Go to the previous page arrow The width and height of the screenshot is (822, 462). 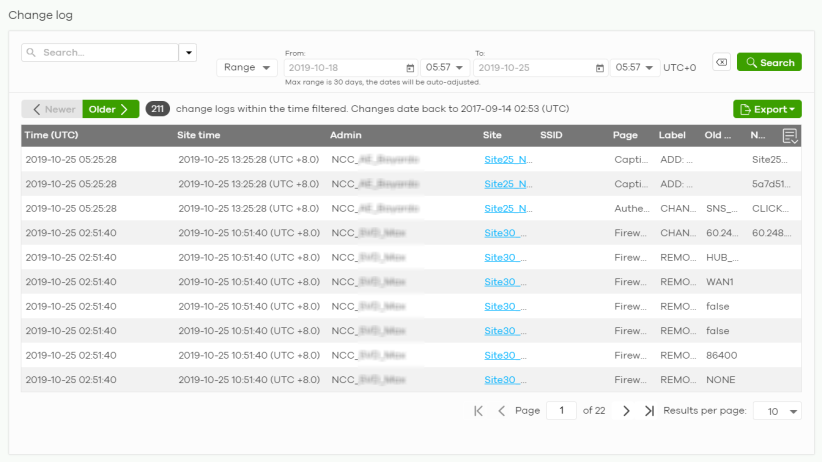[501, 411]
